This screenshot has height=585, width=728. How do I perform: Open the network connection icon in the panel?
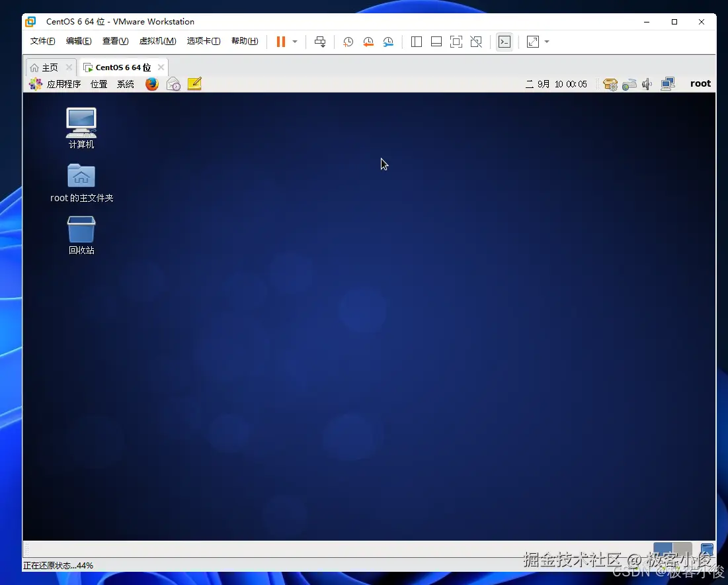[668, 84]
